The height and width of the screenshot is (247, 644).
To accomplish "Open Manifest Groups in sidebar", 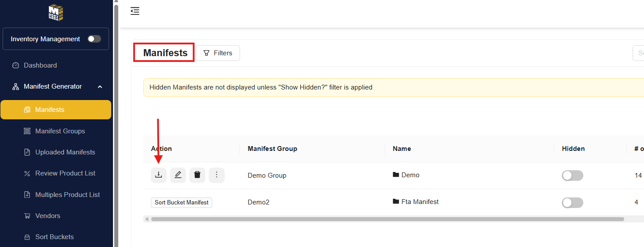I will (60, 131).
